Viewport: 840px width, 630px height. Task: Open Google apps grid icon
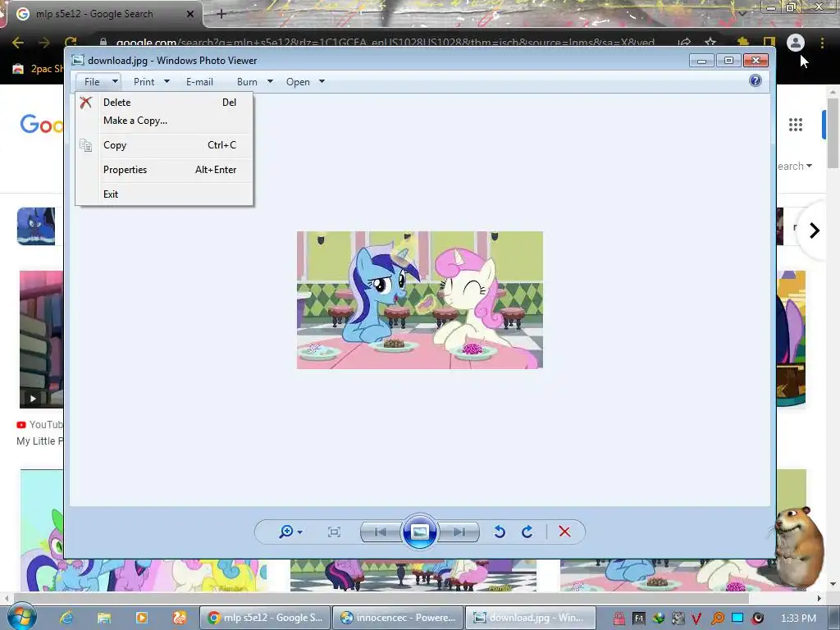[796, 125]
